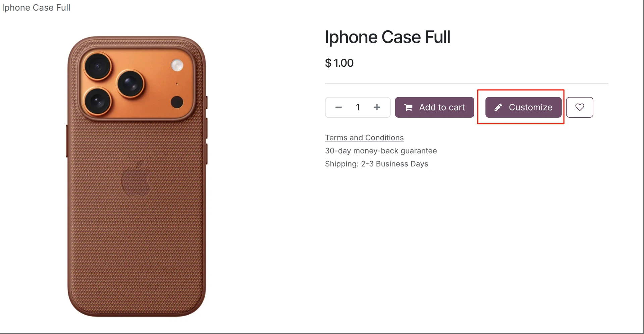Click the camera flash on product photo
This screenshot has height=334, width=644.
(x=177, y=65)
